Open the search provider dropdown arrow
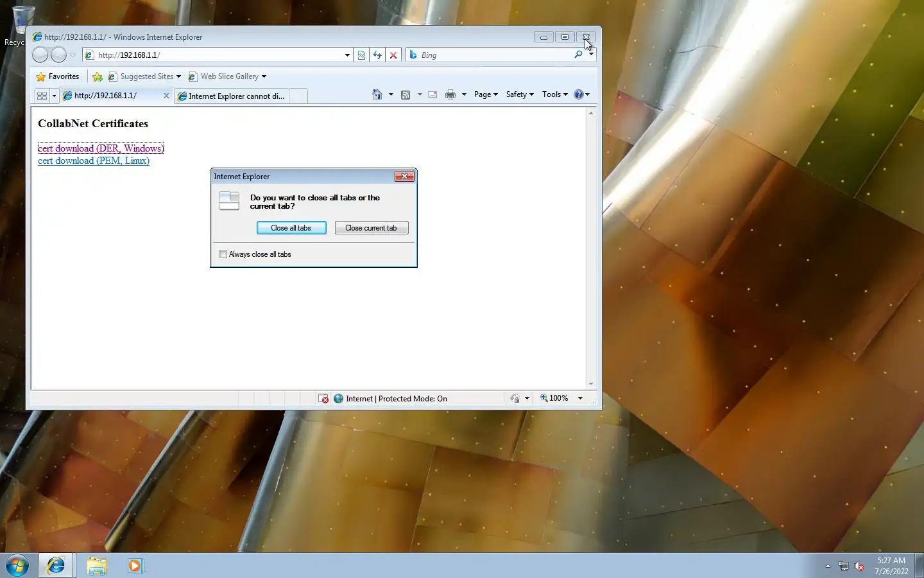 pyautogui.click(x=591, y=55)
